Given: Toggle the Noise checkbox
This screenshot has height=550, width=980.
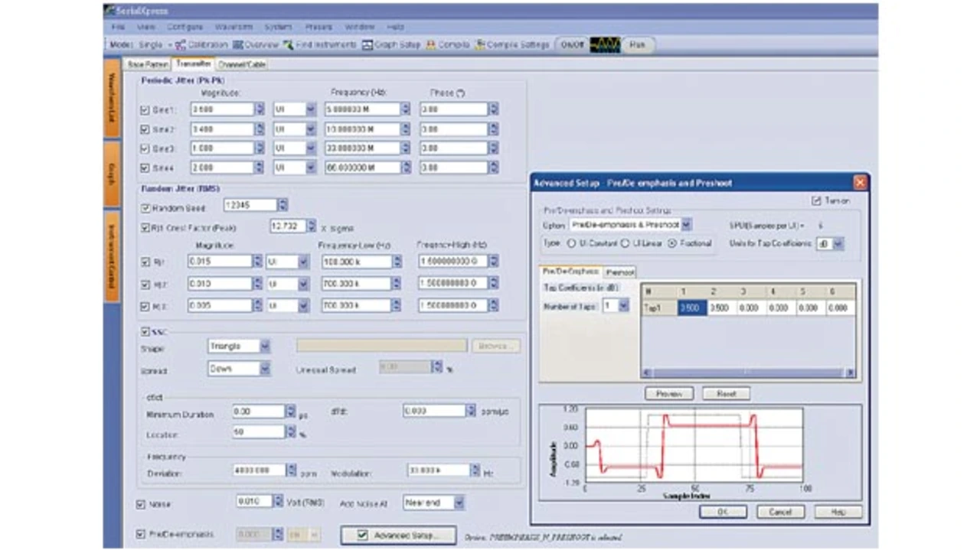Looking at the screenshot, I should [x=140, y=505].
